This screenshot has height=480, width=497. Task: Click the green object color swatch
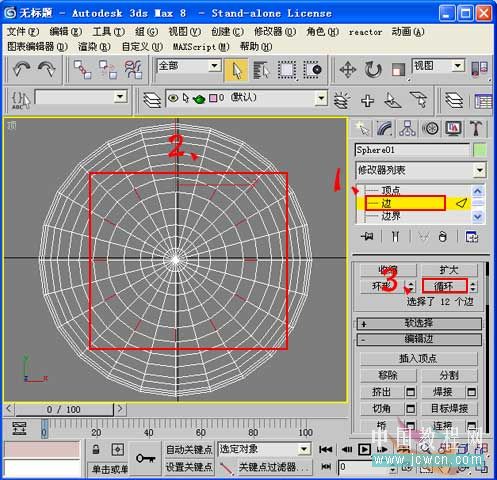tap(479, 150)
